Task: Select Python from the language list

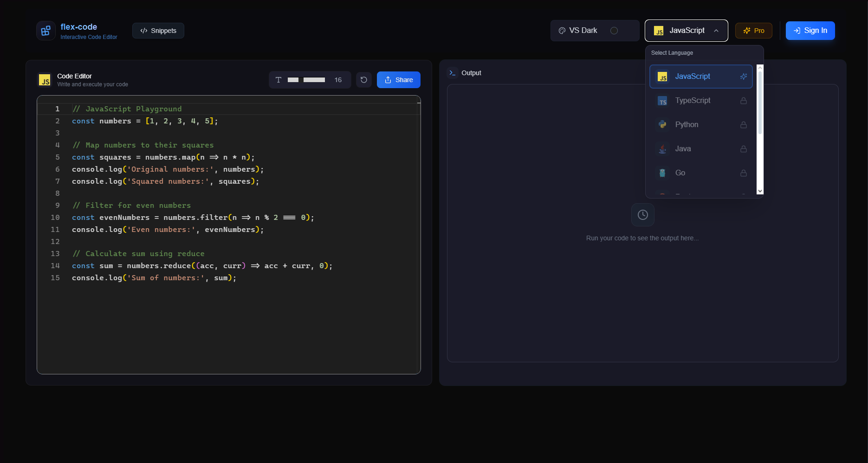Action: tap(701, 125)
